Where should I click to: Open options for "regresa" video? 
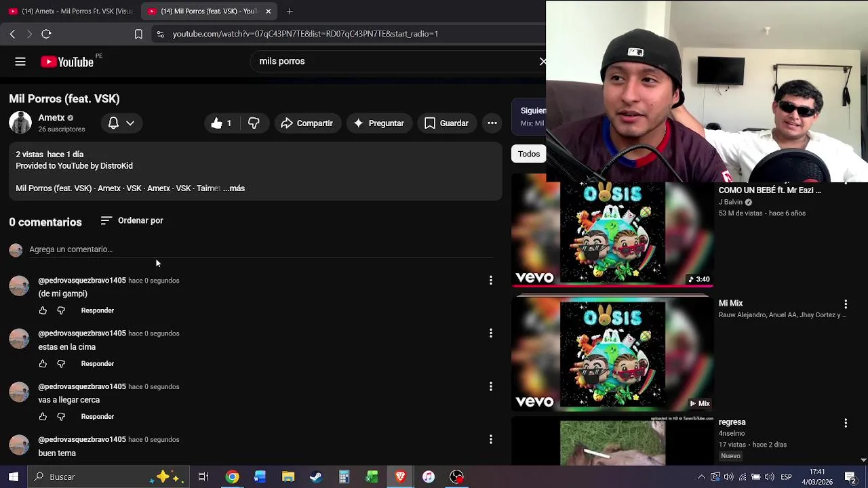(x=846, y=423)
